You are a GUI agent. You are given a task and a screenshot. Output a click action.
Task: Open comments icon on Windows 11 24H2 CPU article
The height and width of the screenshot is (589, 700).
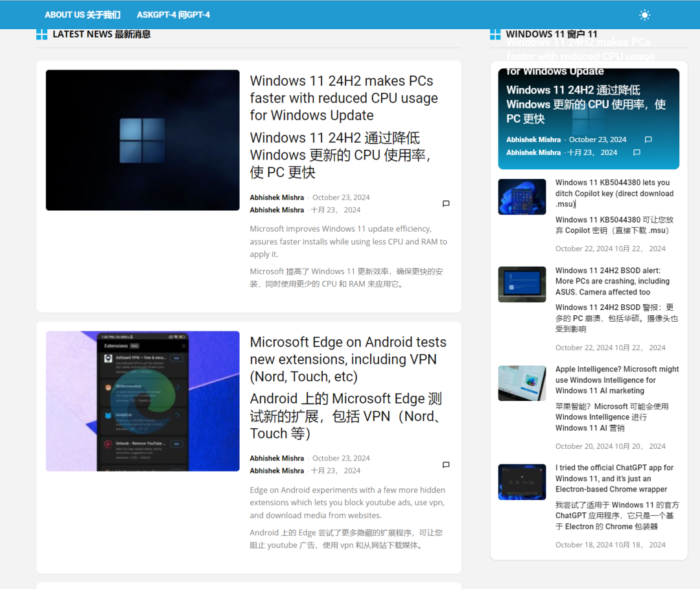click(445, 204)
